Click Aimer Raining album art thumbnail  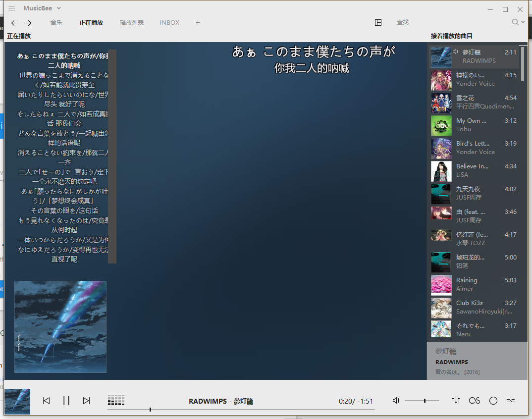coord(441,285)
